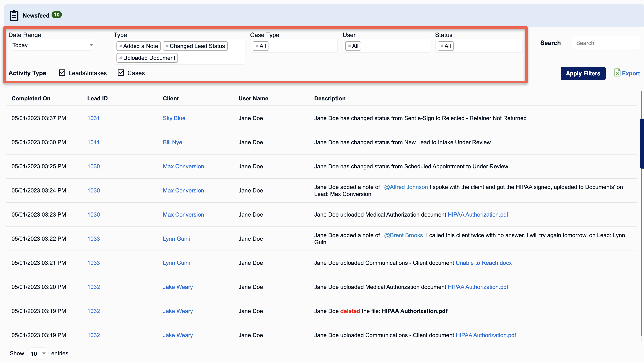This screenshot has width=644, height=363.
Task: Remove the 'All' tag in Status filter
Action: [x=442, y=46]
